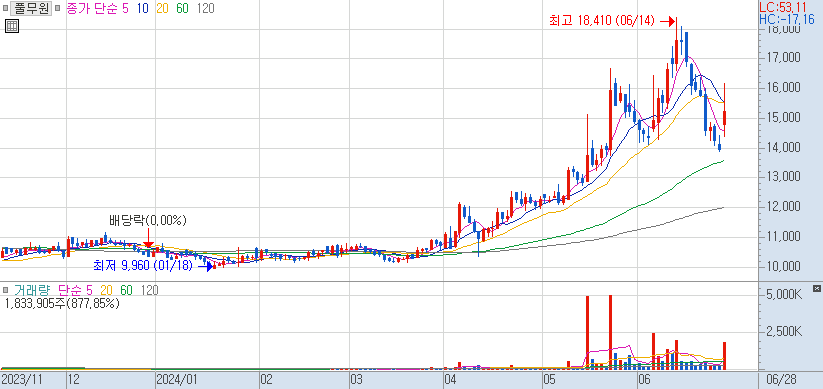
Task: Click the 배당락(0.00%) ex-dividend marker label
Action: pos(148,220)
